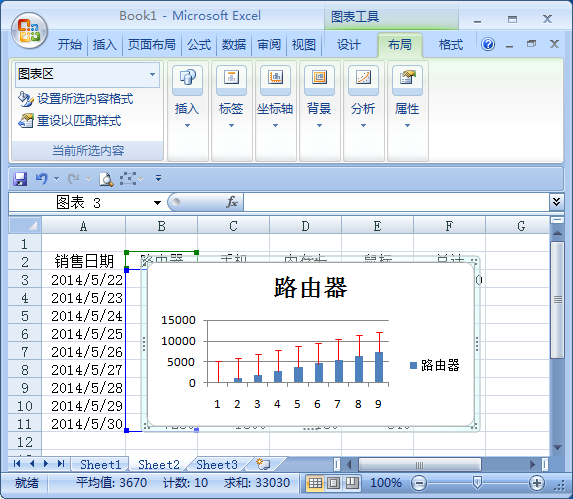Click the vertical scrollbar down arrow
Viewport: 573px width, 499px height.
(x=557, y=447)
